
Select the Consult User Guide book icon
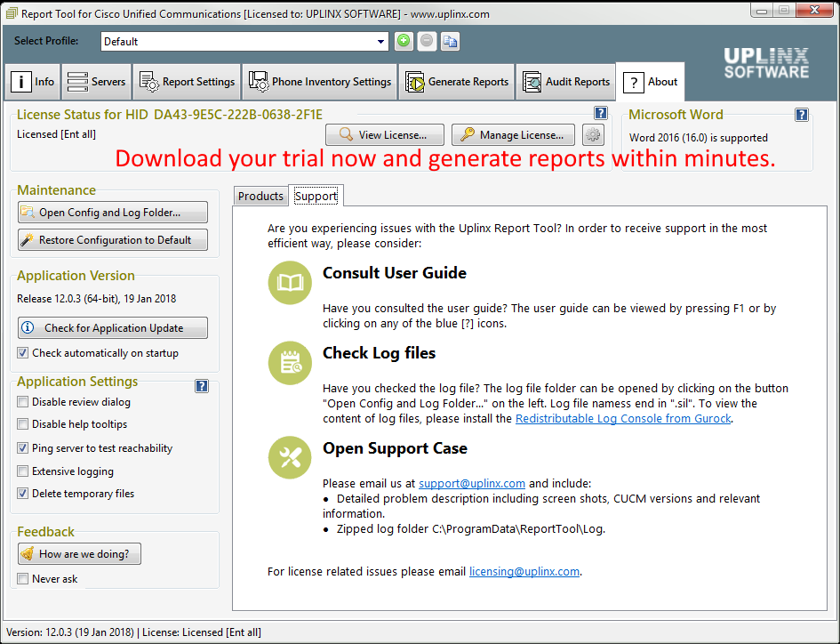tap(289, 283)
